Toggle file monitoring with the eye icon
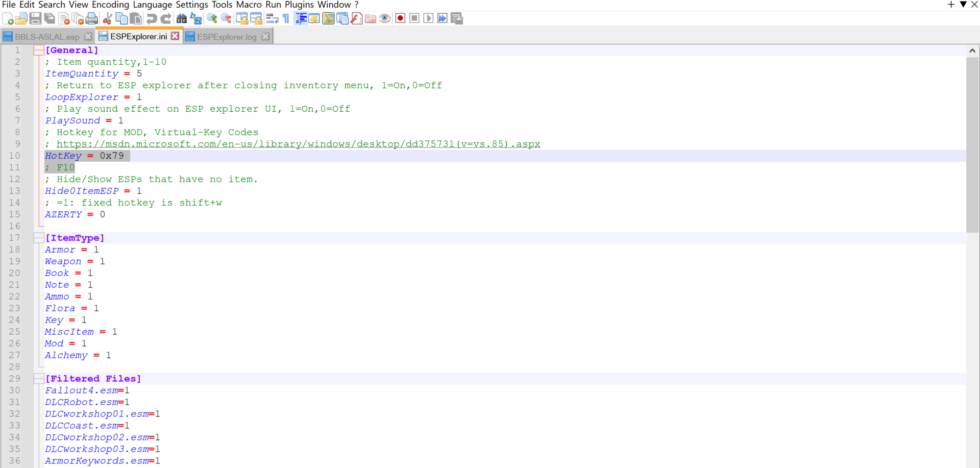Image resolution: width=980 pixels, height=468 pixels. 385,19
